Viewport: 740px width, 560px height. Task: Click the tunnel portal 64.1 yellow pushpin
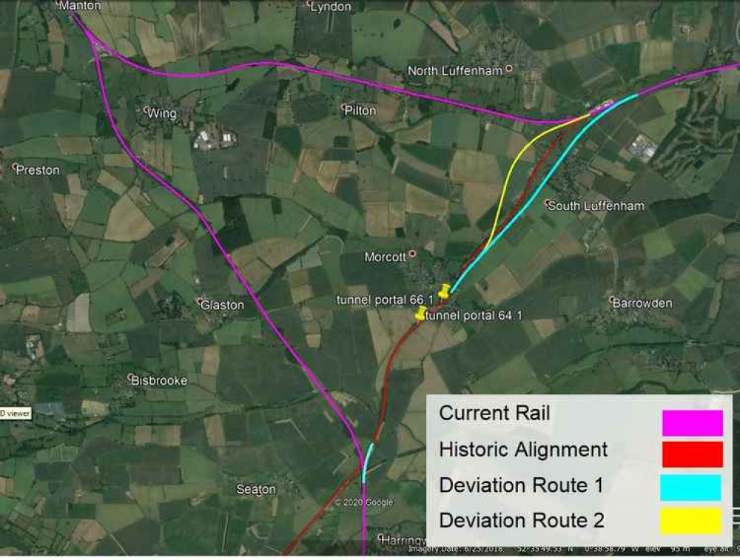pyautogui.click(x=420, y=313)
